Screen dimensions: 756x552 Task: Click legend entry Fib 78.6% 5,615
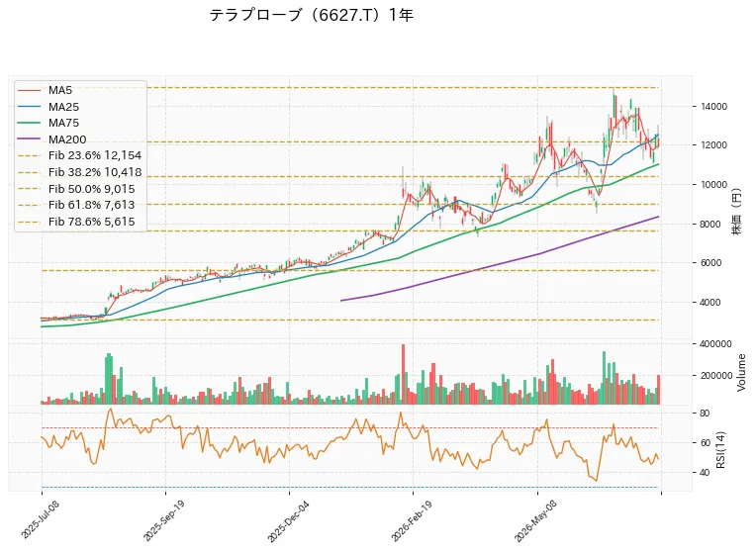pyautogui.click(x=92, y=222)
